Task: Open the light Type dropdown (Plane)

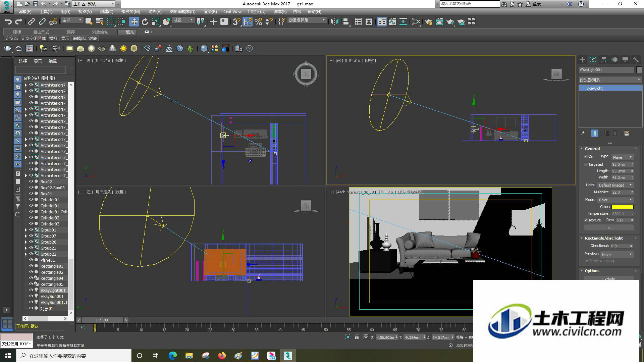Action: [622, 157]
